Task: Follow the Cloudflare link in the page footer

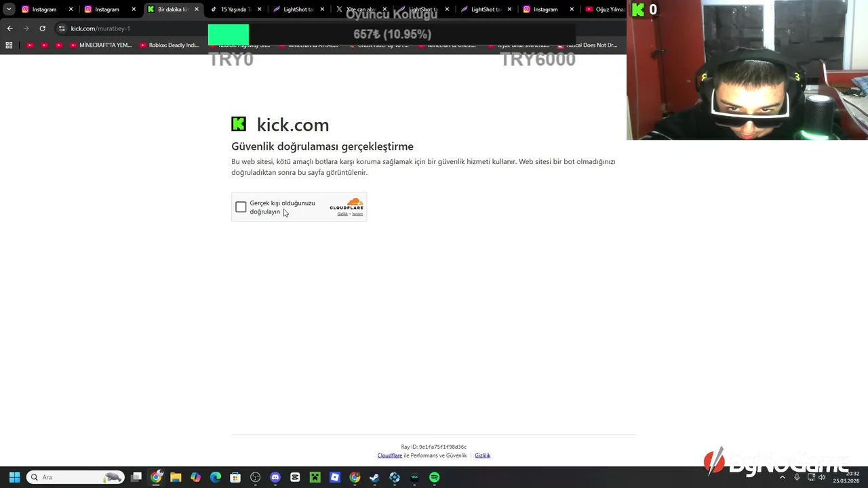Action: (390, 455)
